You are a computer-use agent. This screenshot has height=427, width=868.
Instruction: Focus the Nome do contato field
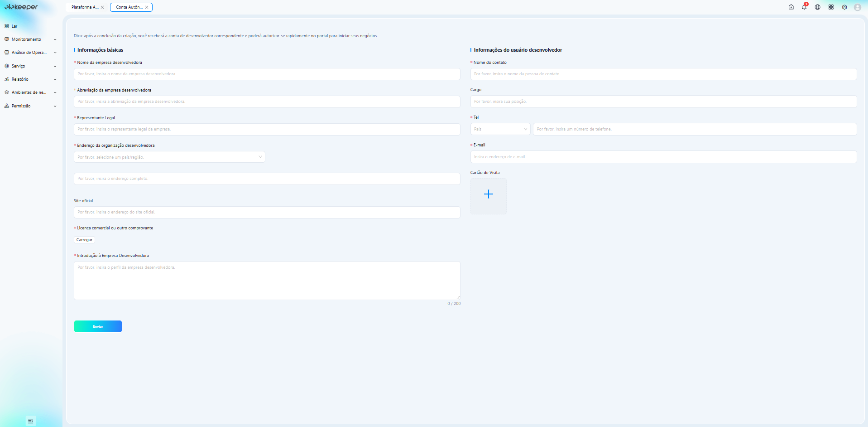pos(663,74)
